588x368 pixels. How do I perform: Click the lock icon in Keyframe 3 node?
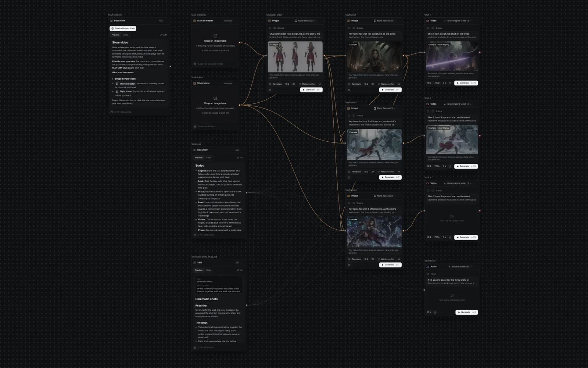[349, 265]
